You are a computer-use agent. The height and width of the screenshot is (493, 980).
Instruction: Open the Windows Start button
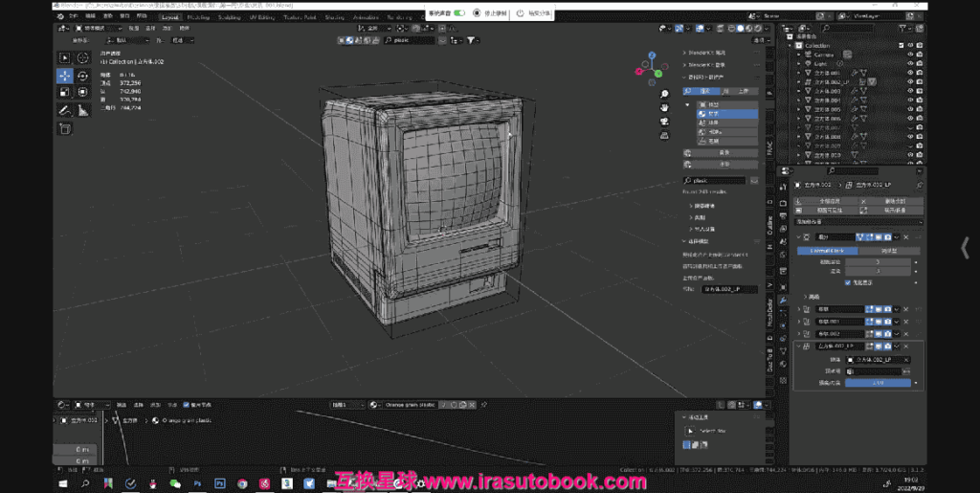coord(62,483)
